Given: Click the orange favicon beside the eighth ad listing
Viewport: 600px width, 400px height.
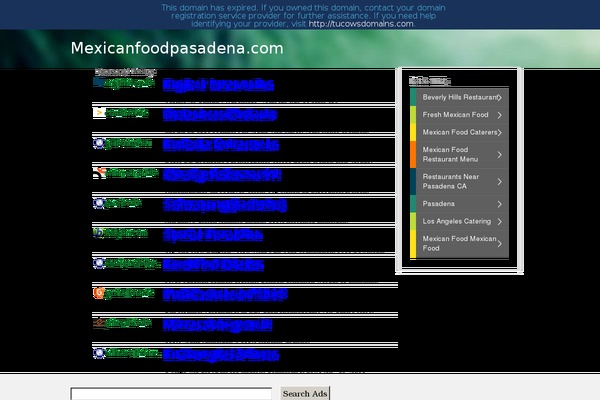Looking at the screenshot, I should [x=98, y=293].
